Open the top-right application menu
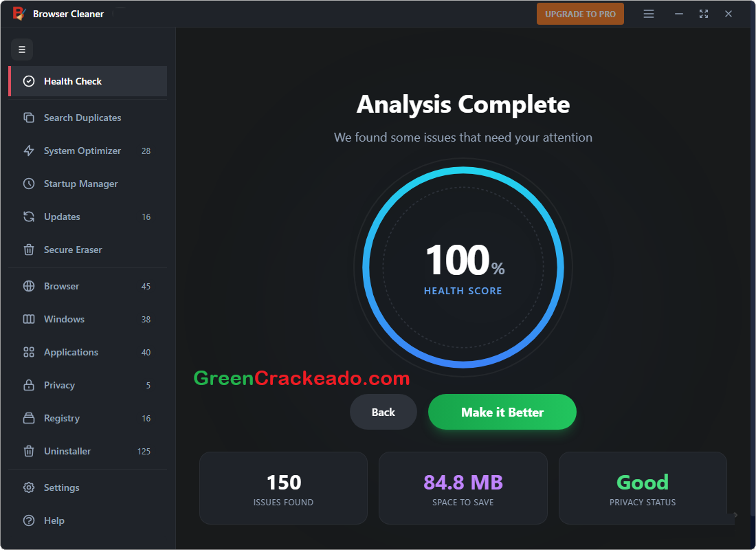Image resolution: width=756 pixels, height=550 pixels. (x=648, y=14)
